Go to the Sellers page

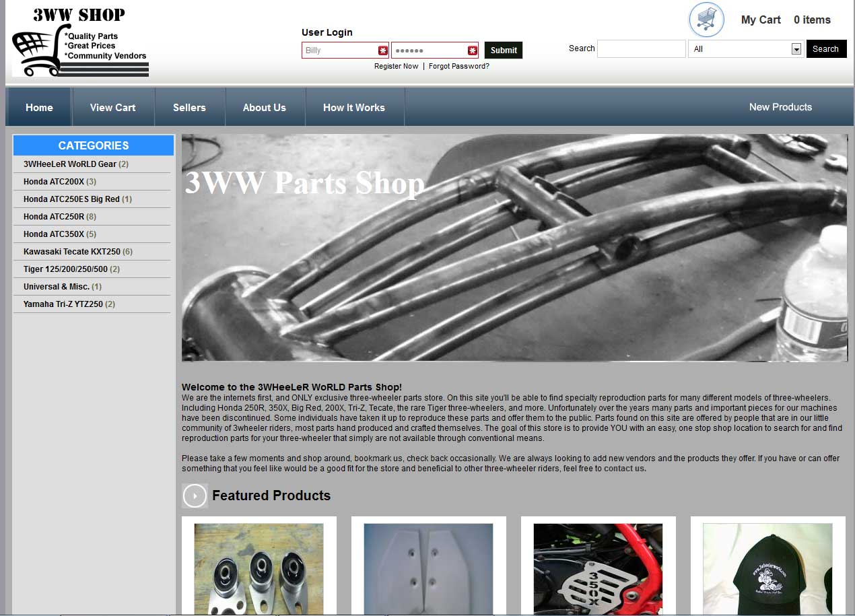(189, 108)
